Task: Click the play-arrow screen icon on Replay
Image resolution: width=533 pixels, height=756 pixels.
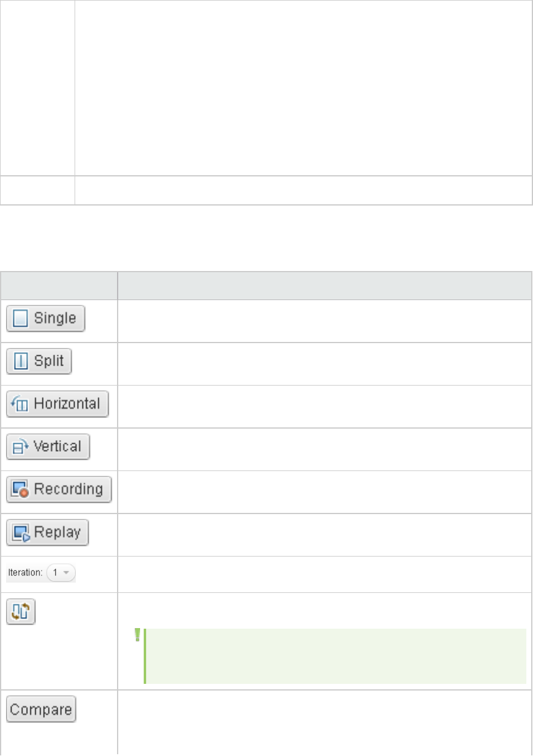Action: [21, 533]
